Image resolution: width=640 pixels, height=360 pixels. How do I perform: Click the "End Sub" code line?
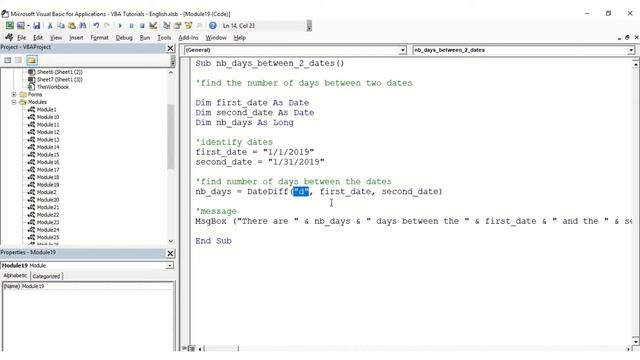coord(213,241)
